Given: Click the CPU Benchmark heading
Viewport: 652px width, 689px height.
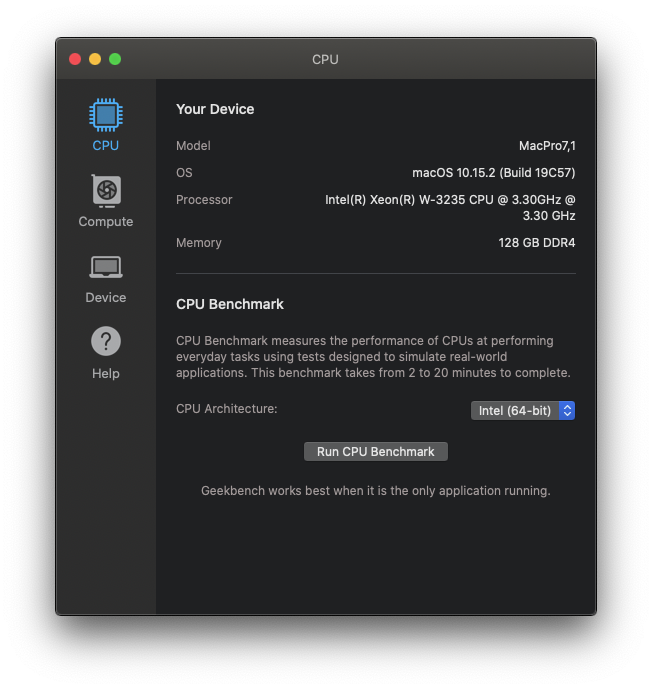Looking at the screenshot, I should [x=230, y=304].
